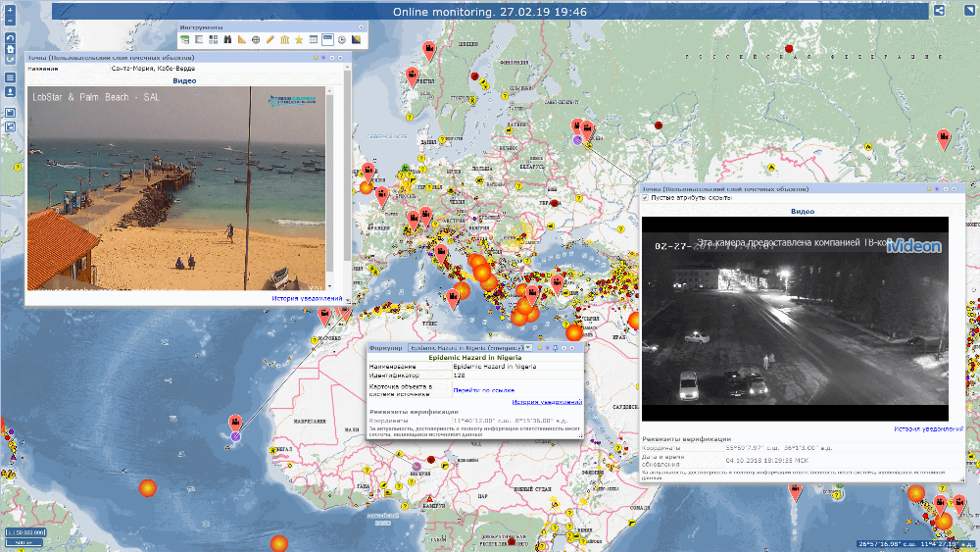Select the pencil drawing tool
The width and height of the screenshot is (980, 552).
[270, 40]
